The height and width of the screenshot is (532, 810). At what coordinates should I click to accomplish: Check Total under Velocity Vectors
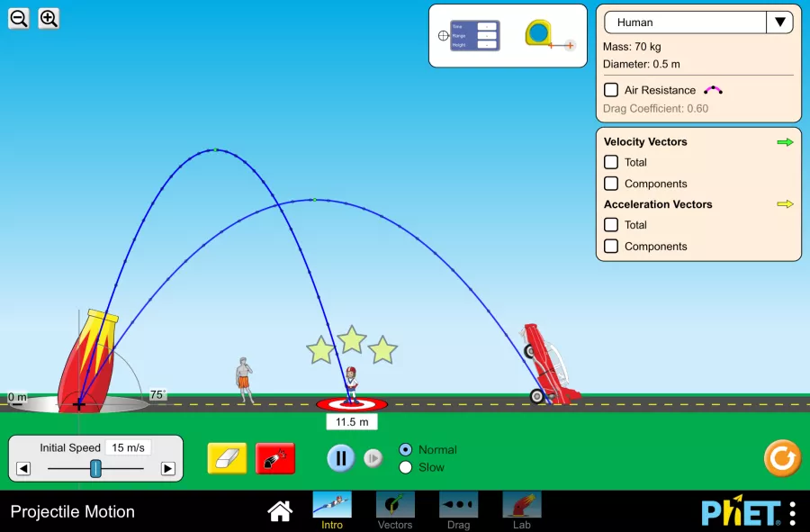[611, 162]
